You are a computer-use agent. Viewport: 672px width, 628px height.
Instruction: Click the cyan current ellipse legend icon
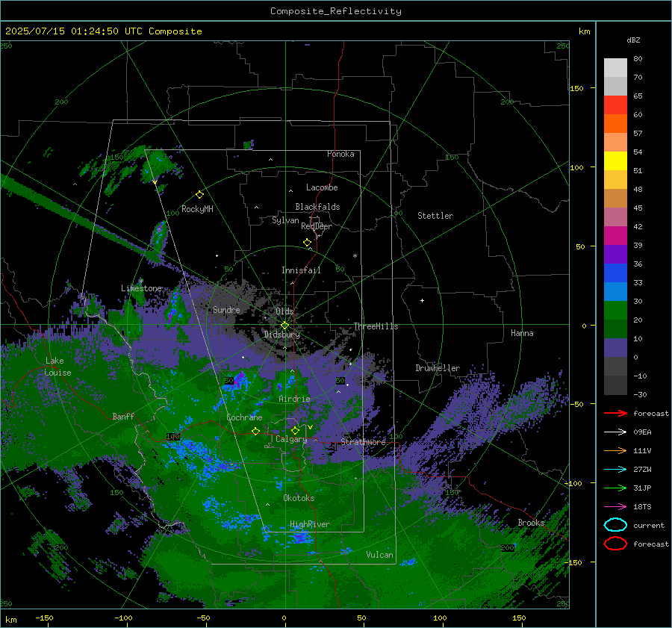[615, 525]
